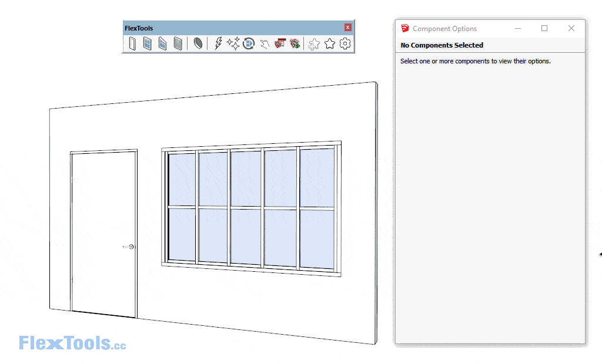Click the star with plus icon
Image resolution: width=602 pixels, height=364 pixels.
click(315, 43)
